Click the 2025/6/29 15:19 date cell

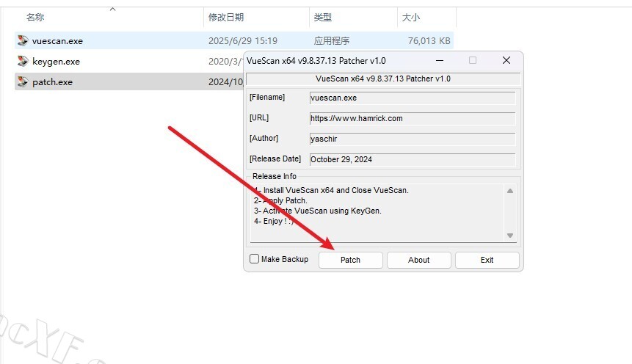[243, 40]
